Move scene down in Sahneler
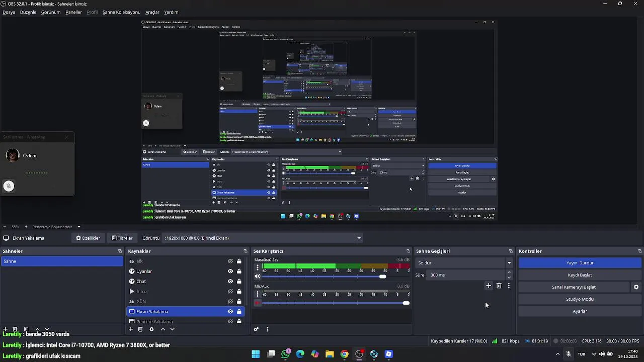 coord(47,329)
